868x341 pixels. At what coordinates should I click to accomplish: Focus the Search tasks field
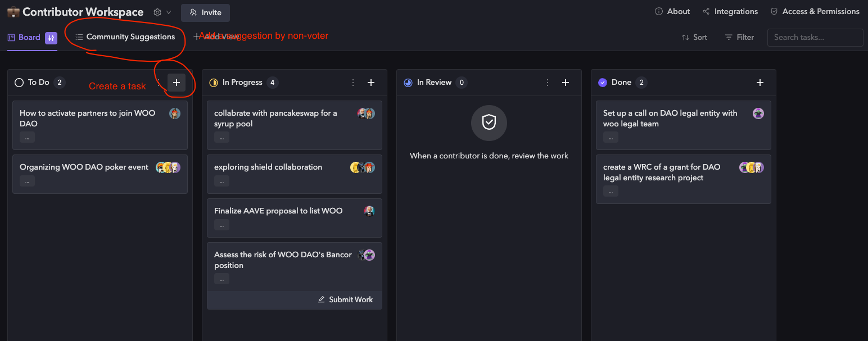coord(815,37)
